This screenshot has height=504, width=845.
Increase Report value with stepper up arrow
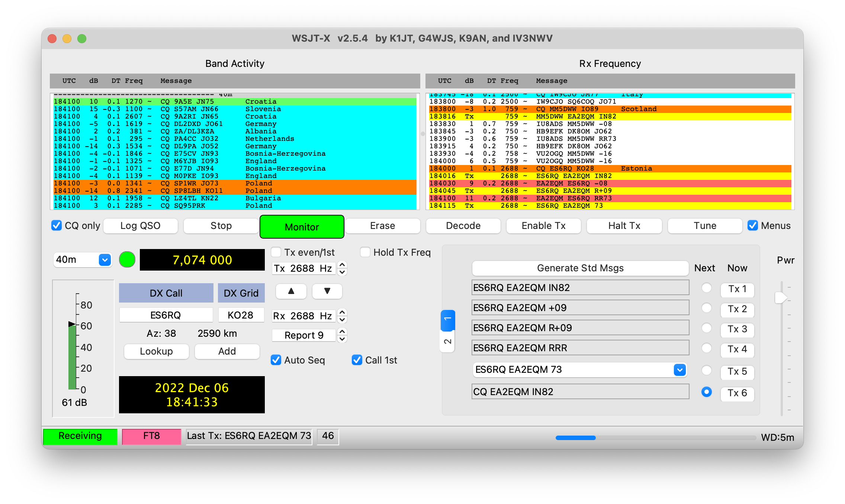click(x=342, y=332)
